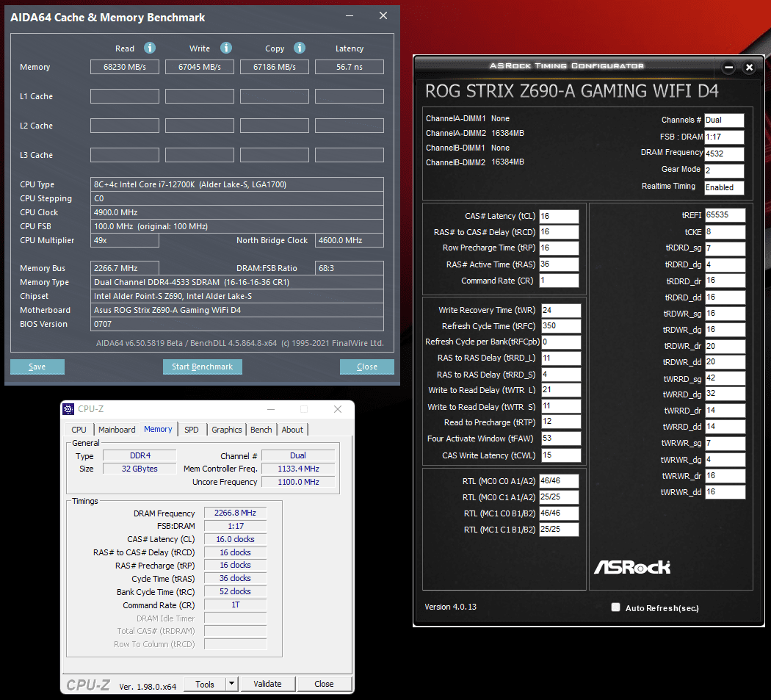Click the CAS# Latency (tCL) field
This screenshot has height=700, width=771.
tap(559, 217)
